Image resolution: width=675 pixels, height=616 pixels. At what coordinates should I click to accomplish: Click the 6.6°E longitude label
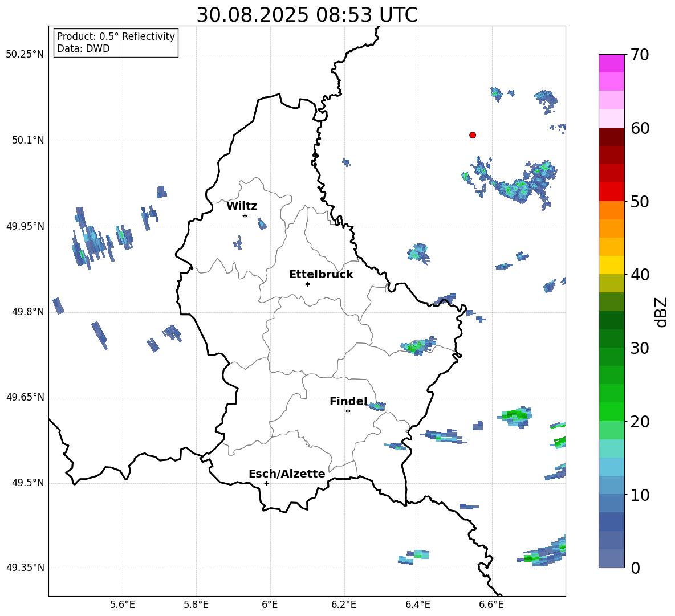491,605
